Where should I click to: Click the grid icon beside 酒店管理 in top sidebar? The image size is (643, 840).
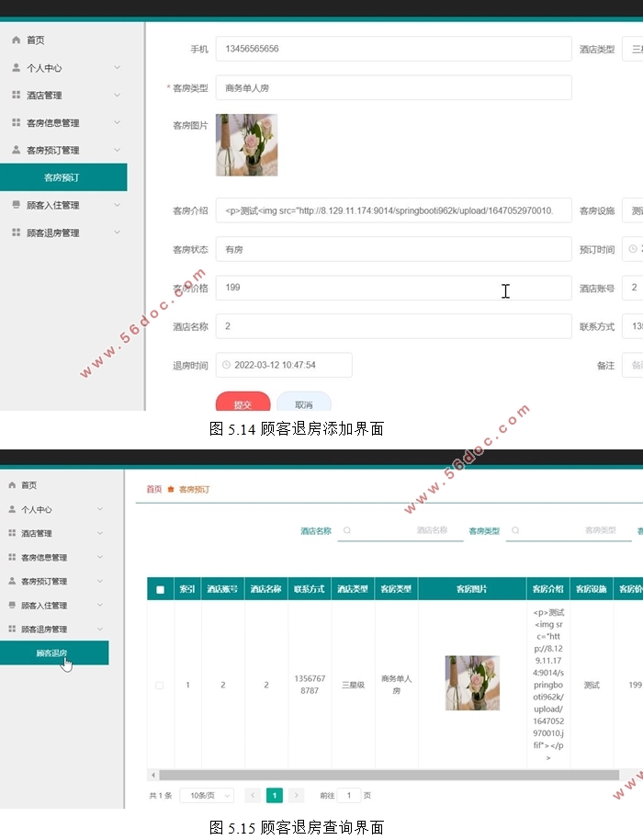pyautogui.click(x=16, y=96)
